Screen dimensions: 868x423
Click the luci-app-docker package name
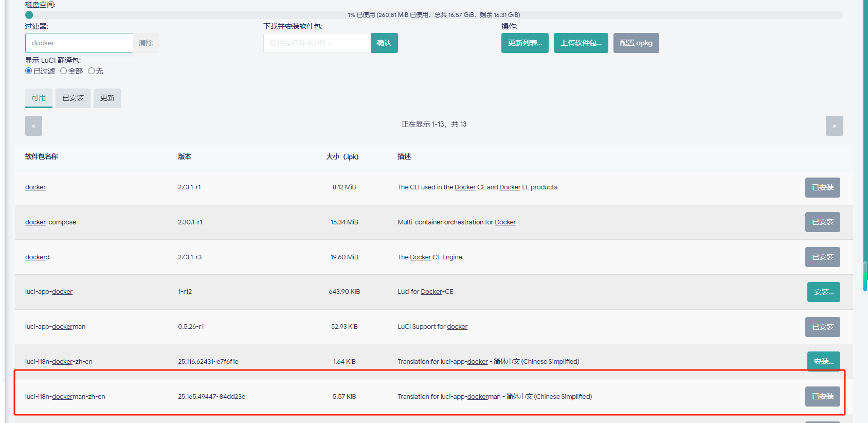49,292
